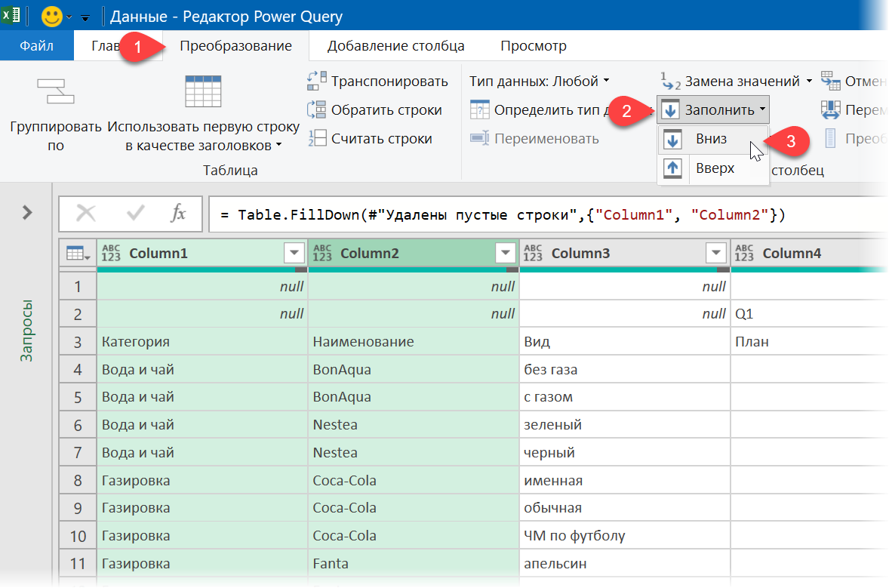This screenshot has height=588, width=889.
Task: Click the down arrow icon beside Вниз
Action: click(672, 139)
